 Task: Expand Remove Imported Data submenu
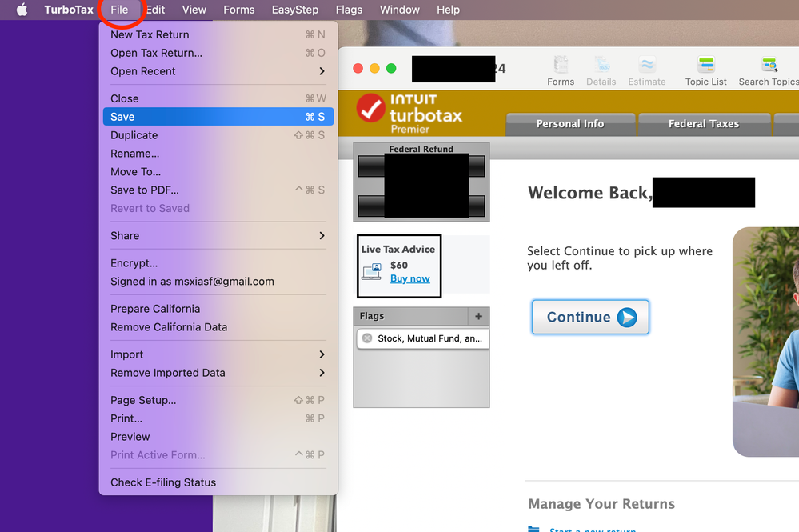218,373
